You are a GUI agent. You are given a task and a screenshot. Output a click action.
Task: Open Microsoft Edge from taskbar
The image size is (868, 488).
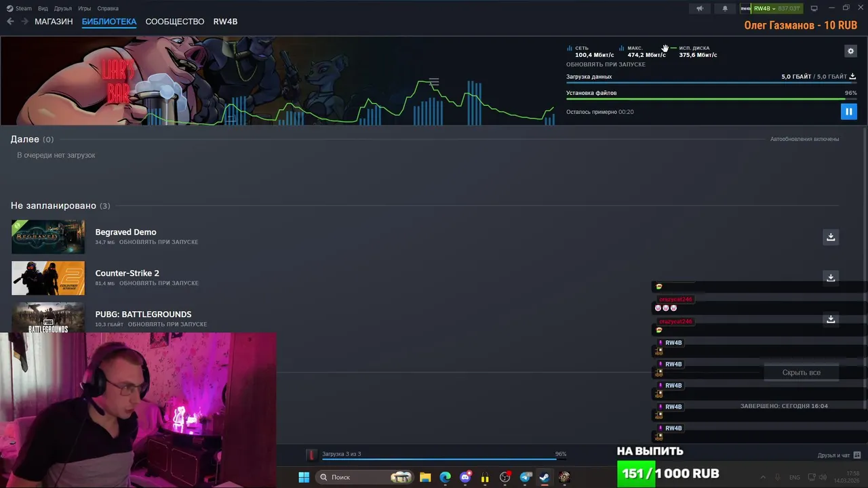click(x=445, y=477)
